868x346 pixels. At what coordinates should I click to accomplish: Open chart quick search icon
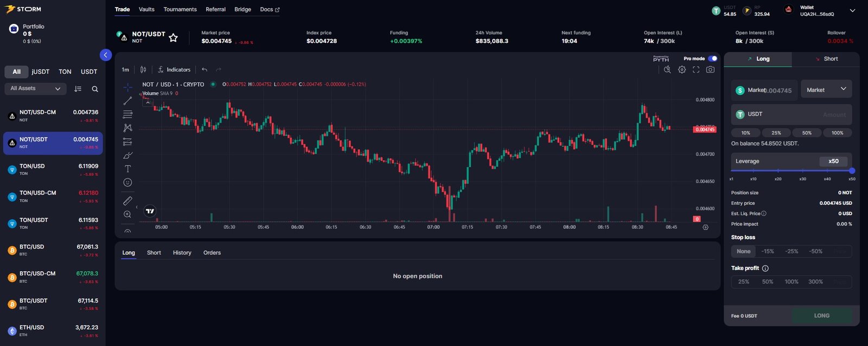[x=667, y=69]
